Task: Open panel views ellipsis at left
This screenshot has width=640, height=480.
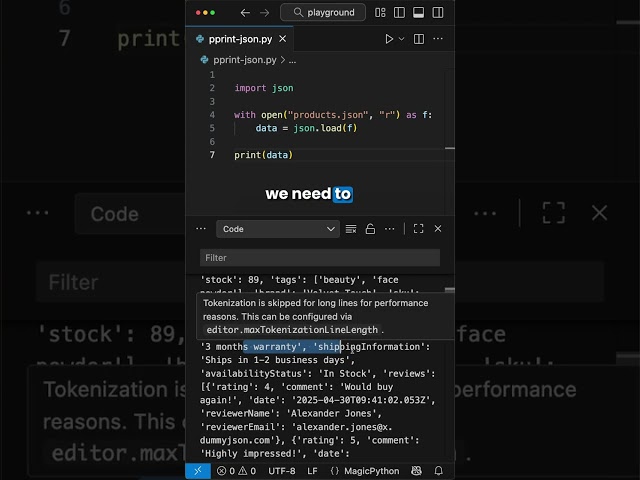Action: [201, 229]
